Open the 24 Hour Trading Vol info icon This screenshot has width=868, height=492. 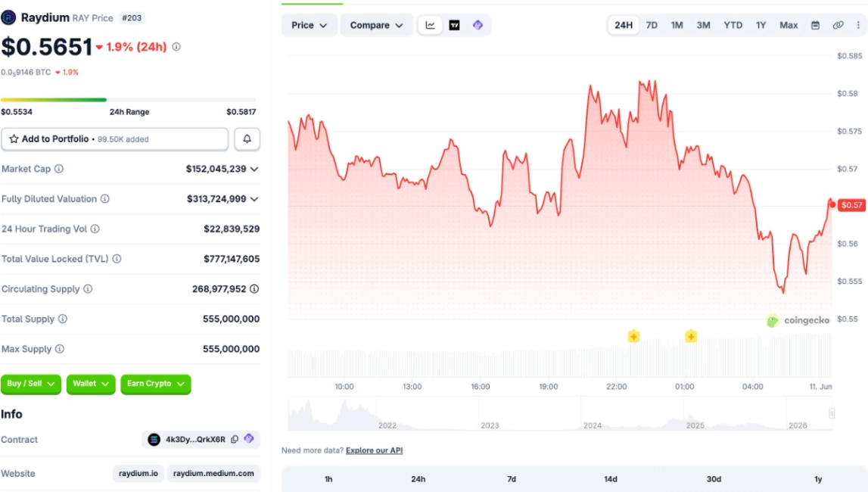click(x=95, y=229)
